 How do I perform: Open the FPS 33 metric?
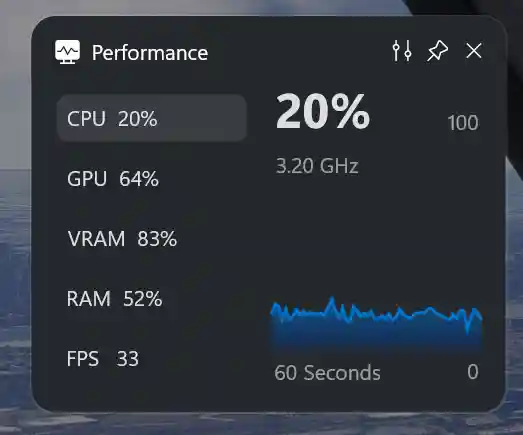(x=152, y=359)
